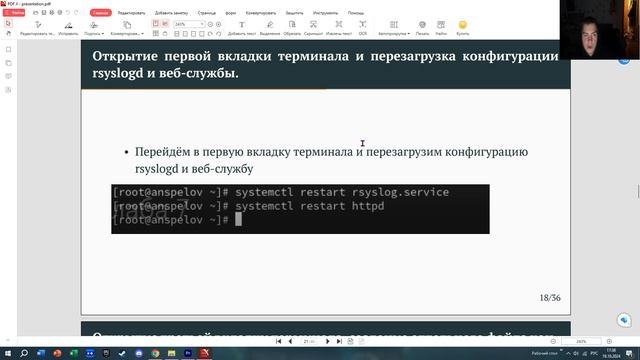The height and width of the screenshot is (360, 640).
Task: Open the notification center in system tray
Action: pos(629,353)
